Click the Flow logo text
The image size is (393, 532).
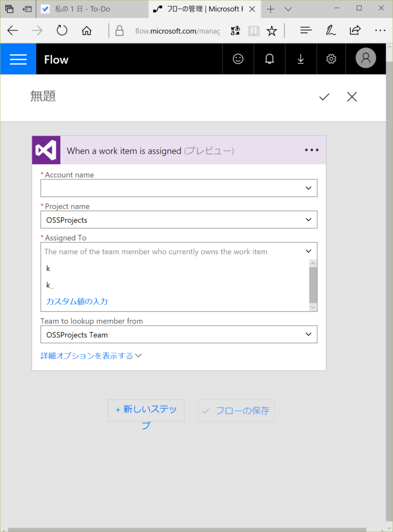[56, 60]
